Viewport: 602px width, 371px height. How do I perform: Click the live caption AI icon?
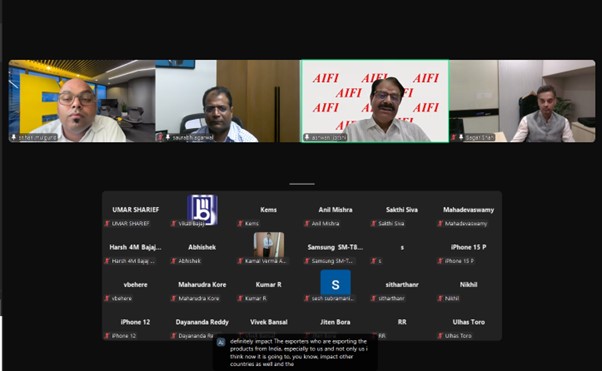221,342
